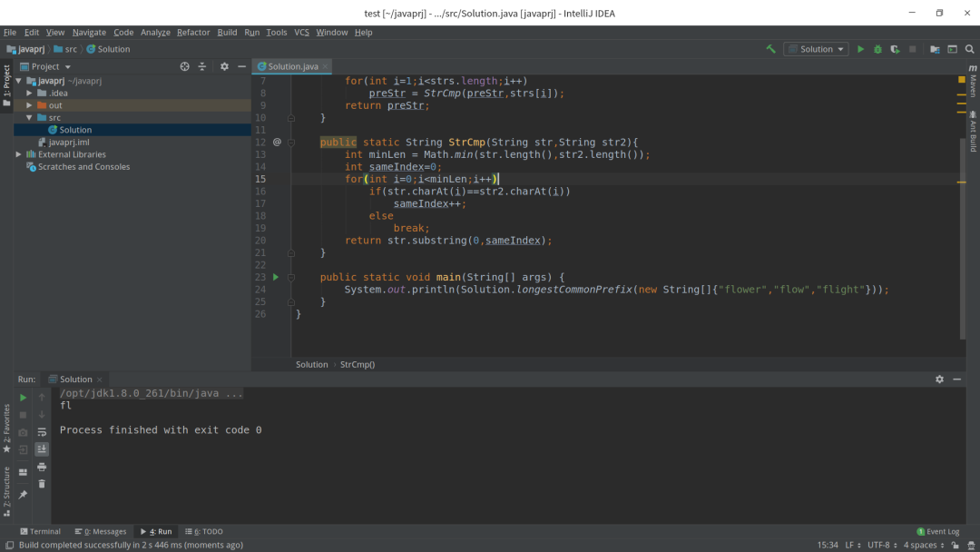Image resolution: width=980 pixels, height=552 pixels.
Task: Click the print icon in Run panel
Action: [42, 467]
